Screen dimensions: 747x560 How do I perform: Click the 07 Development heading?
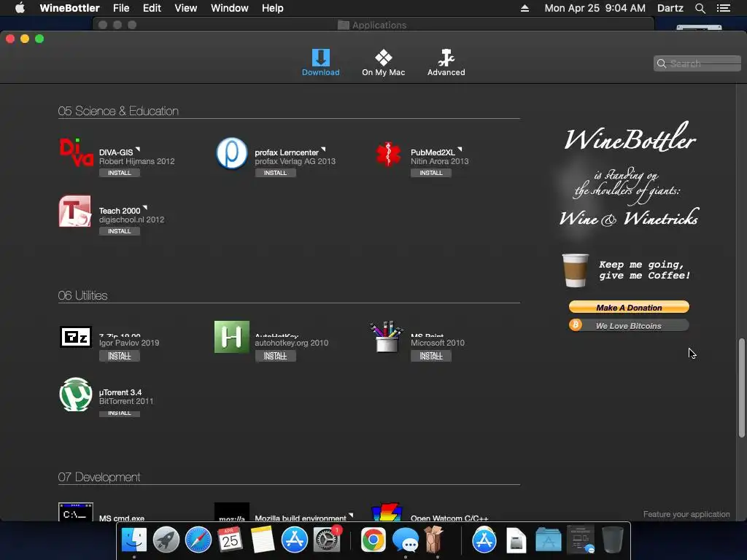point(99,477)
